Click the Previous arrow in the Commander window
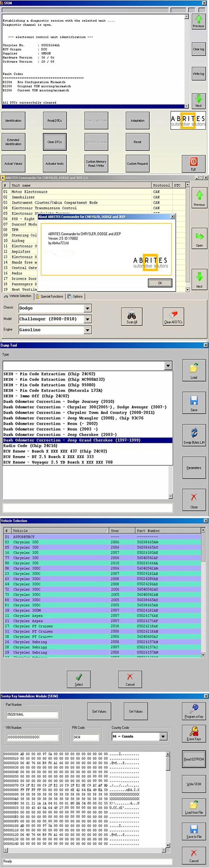209x868 pixels. [x=199, y=198]
